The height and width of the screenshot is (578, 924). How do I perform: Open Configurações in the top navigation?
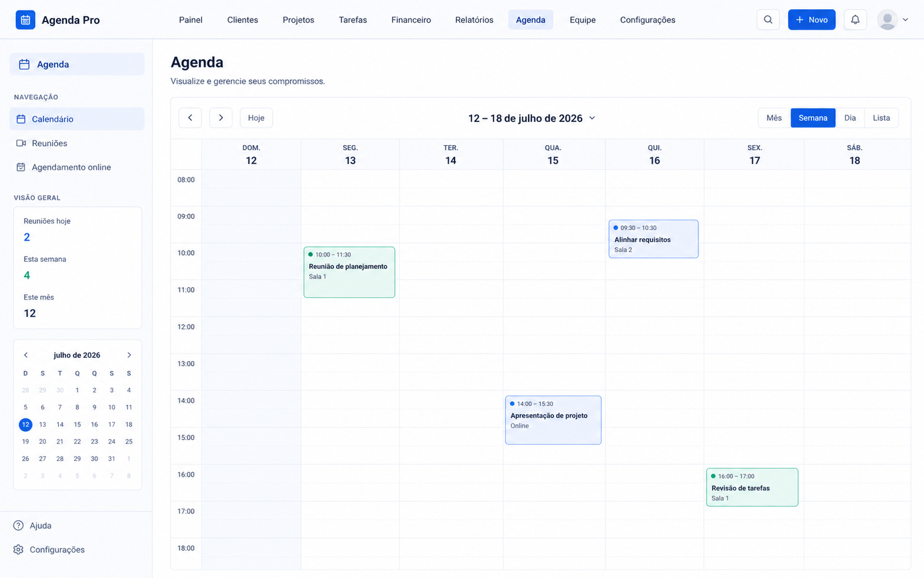click(x=648, y=20)
